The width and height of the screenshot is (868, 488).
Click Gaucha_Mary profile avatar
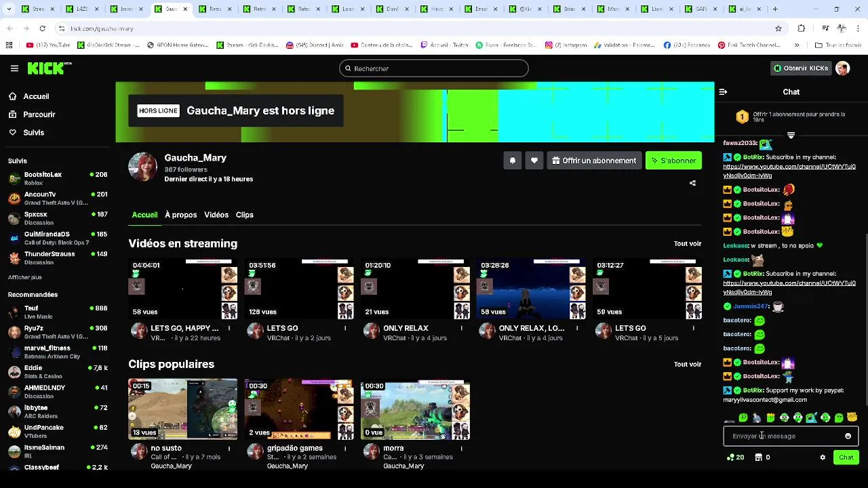click(143, 167)
